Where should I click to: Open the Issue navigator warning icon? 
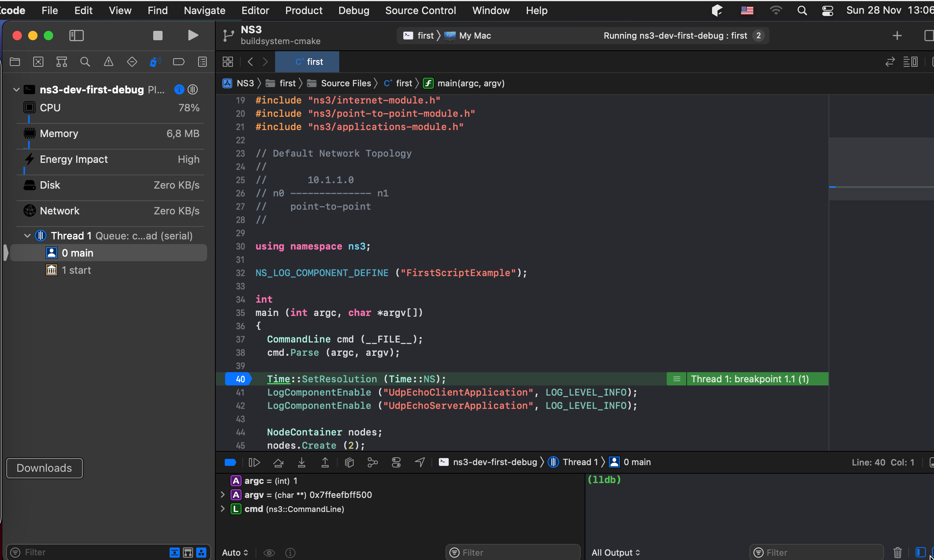108,62
